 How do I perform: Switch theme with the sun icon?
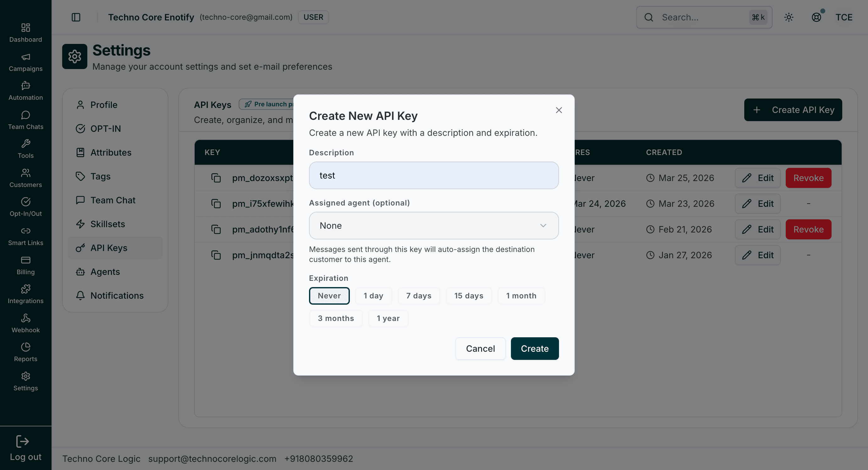[789, 17]
